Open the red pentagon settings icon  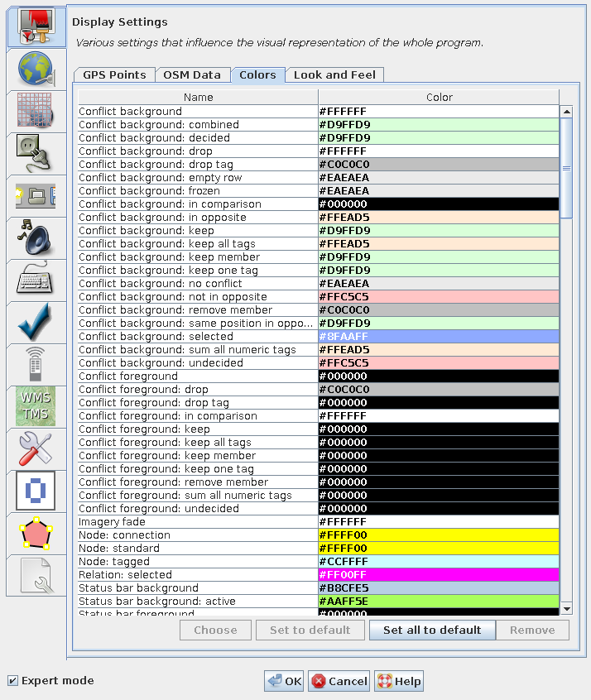click(x=36, y=533)
